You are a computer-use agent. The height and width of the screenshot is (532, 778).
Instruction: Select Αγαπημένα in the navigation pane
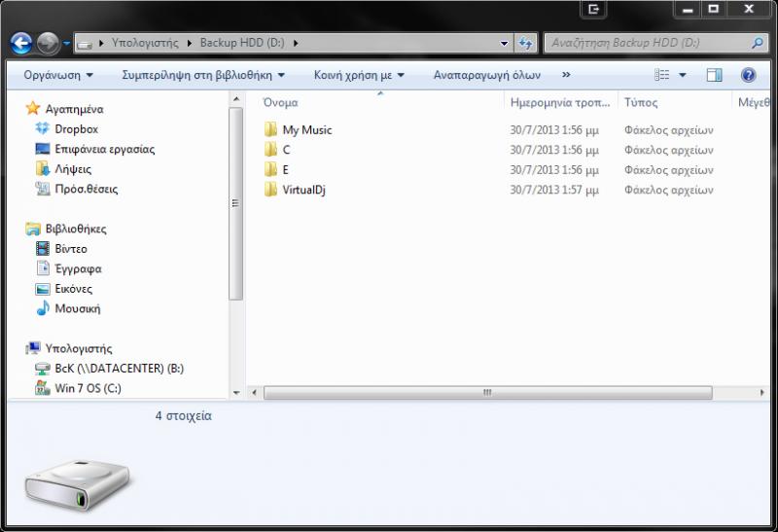click(75, 109)
